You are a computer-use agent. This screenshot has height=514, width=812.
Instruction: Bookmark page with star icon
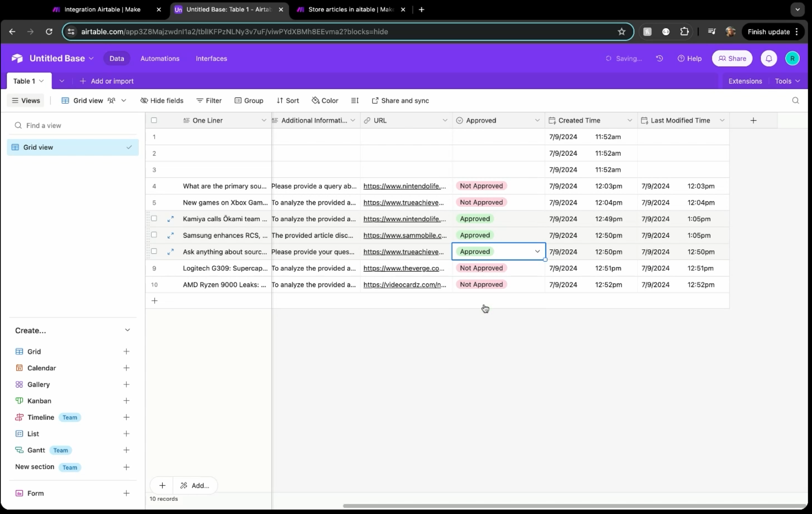[x=621, y=32]
